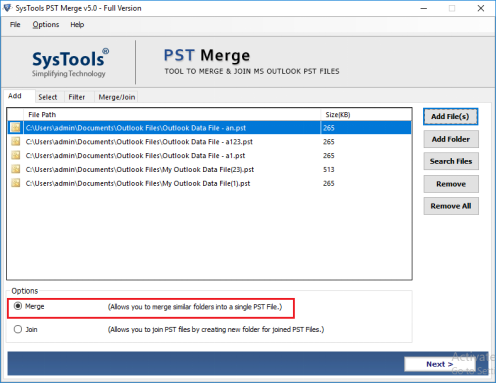
Task: Click the PST icon for 'My Outlook Data File(1).pst'
Action: click(15, 183)
